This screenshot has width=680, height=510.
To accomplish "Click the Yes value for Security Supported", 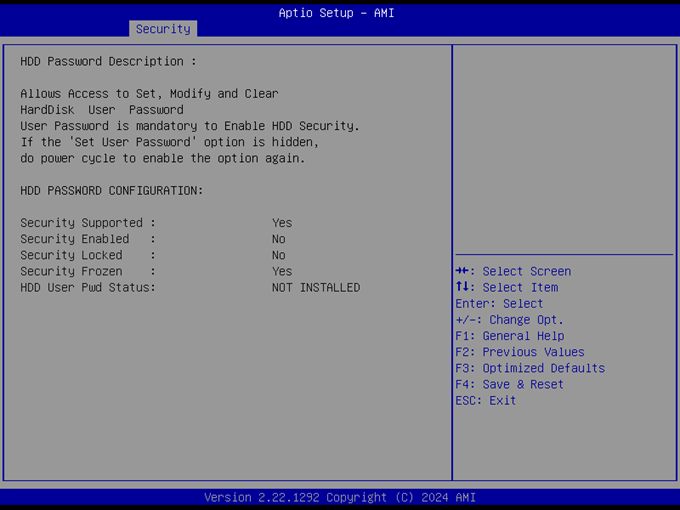I will (282, 223).
